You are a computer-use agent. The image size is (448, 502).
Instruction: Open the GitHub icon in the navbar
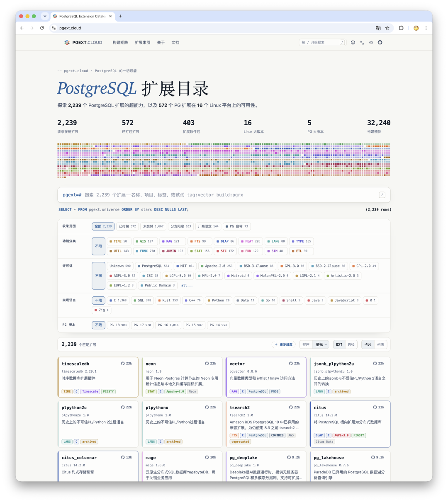pos(380,42)
